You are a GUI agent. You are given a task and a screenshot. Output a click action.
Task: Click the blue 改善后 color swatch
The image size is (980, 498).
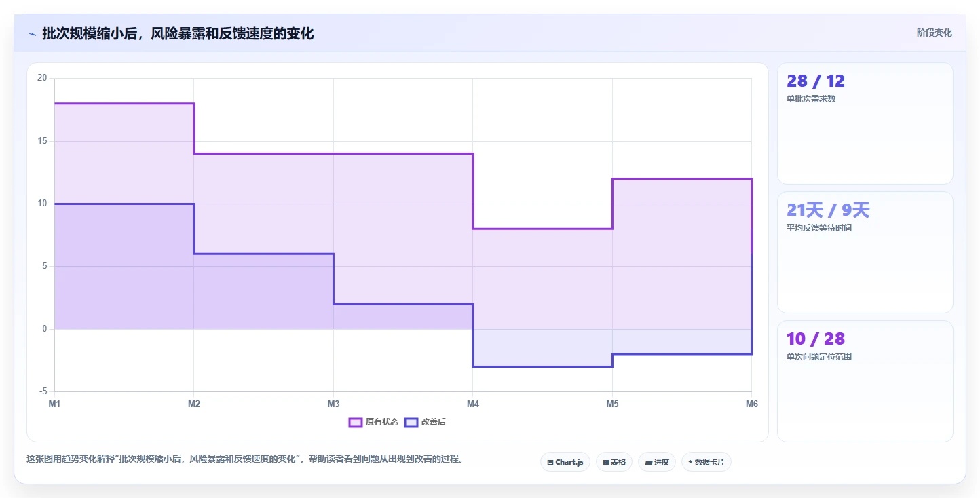(x=411, y=422)
